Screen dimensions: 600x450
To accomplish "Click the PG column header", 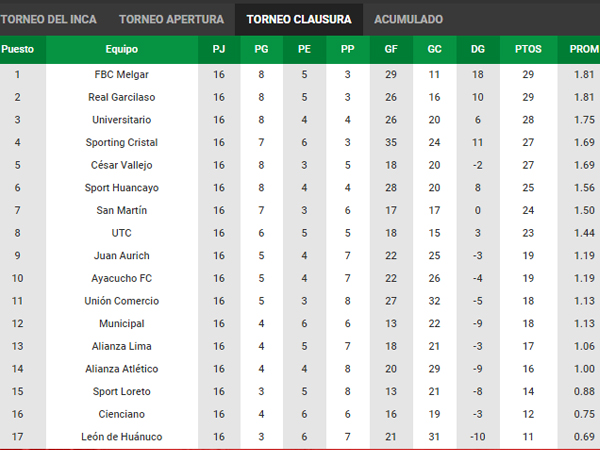I will pos(261,49).
